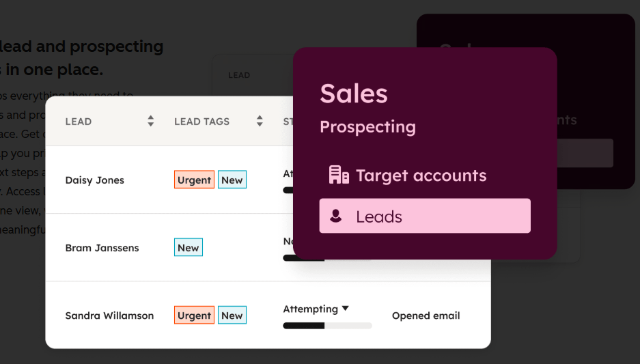Click Daisy Jones's Urgent tag
Viewport: 640px width, 364px height.
click(x=194, y=180)
